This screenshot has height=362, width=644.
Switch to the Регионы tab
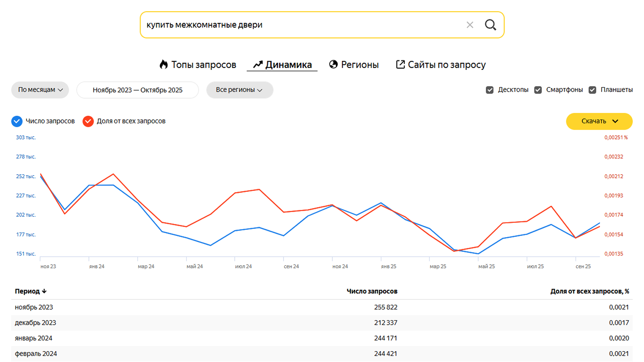pos(360,64)
